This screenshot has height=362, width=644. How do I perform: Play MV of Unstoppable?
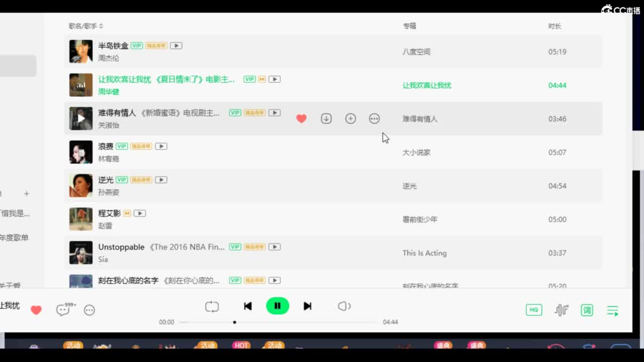(x=274, y=247)
